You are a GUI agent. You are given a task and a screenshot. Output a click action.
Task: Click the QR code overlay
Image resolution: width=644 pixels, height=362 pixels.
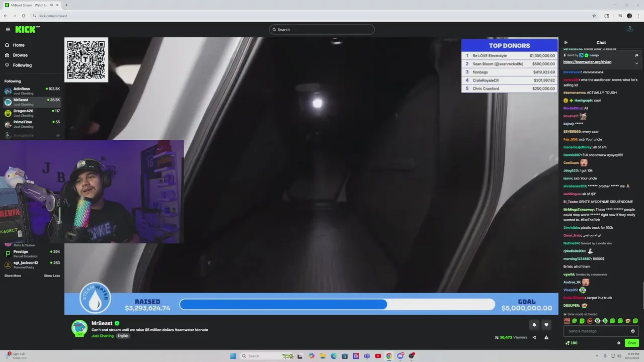pos(86,60)
